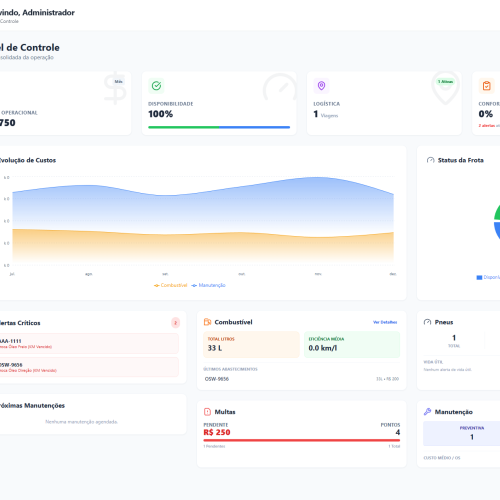500x500 pixels.
Task: Click the Eficiência Média 0.0 km/l tile
Action: [x=352, y=345]
